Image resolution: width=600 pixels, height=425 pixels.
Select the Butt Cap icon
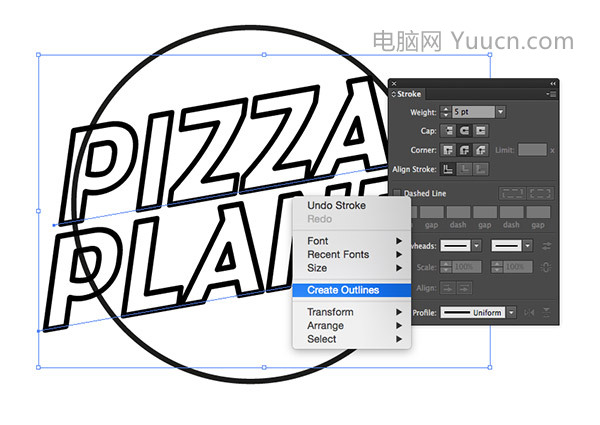448,131
